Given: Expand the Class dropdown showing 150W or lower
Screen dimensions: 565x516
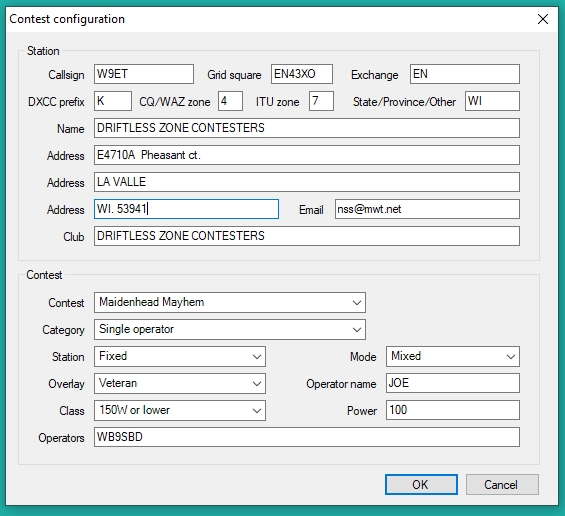Looking at the screenshot, I should (x=180, y=410).
